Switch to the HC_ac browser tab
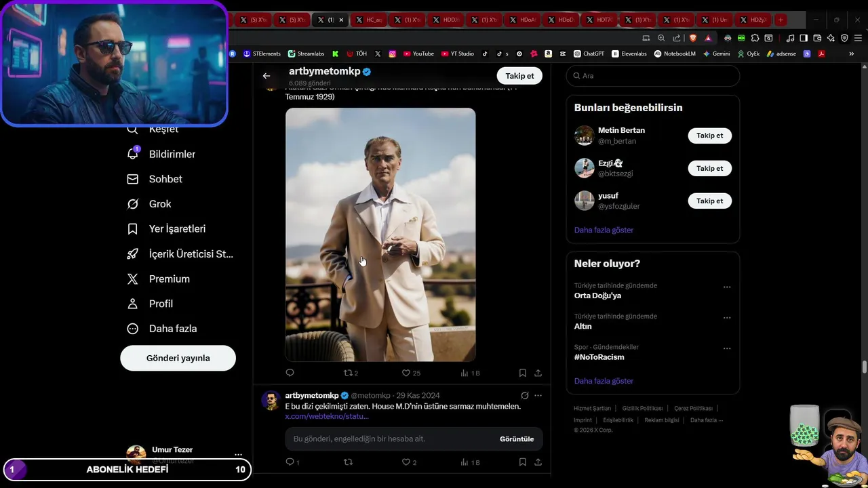Image resolution: width=868 pixels, height=488 pixels. click(370, 20)
